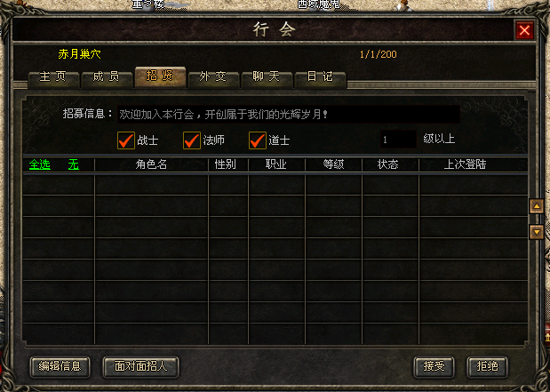Screen dimensions: 550x392
Task: Toggle the 道士 taoist checkbox
Action: [x=258, y=140]
